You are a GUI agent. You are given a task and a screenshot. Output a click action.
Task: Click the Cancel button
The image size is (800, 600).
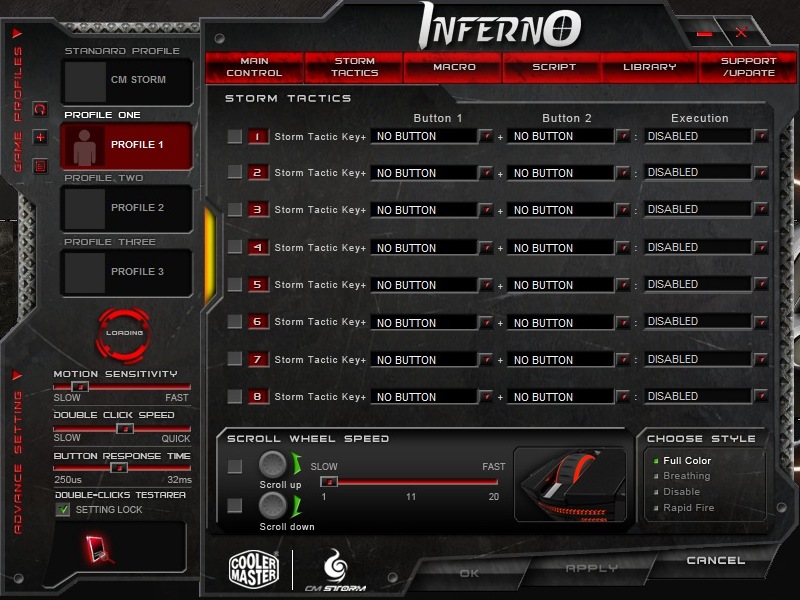click(x=715, y=561)
